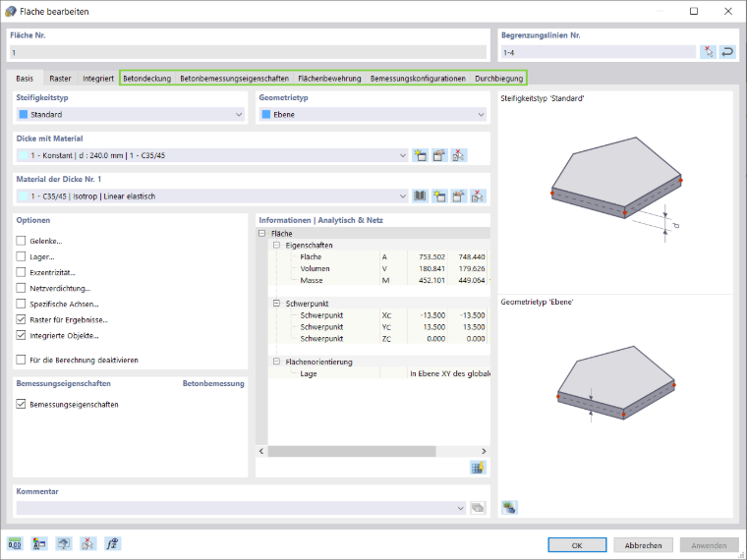Click comment library icon next to Kommentar field
Screen dimensions: 747x560
coord(478,508)
